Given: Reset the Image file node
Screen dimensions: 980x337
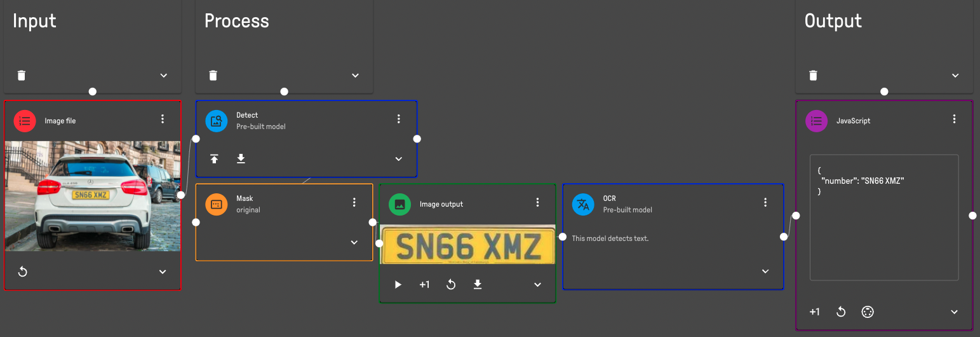Looking at the screenshot, I should tap(22, 272).
